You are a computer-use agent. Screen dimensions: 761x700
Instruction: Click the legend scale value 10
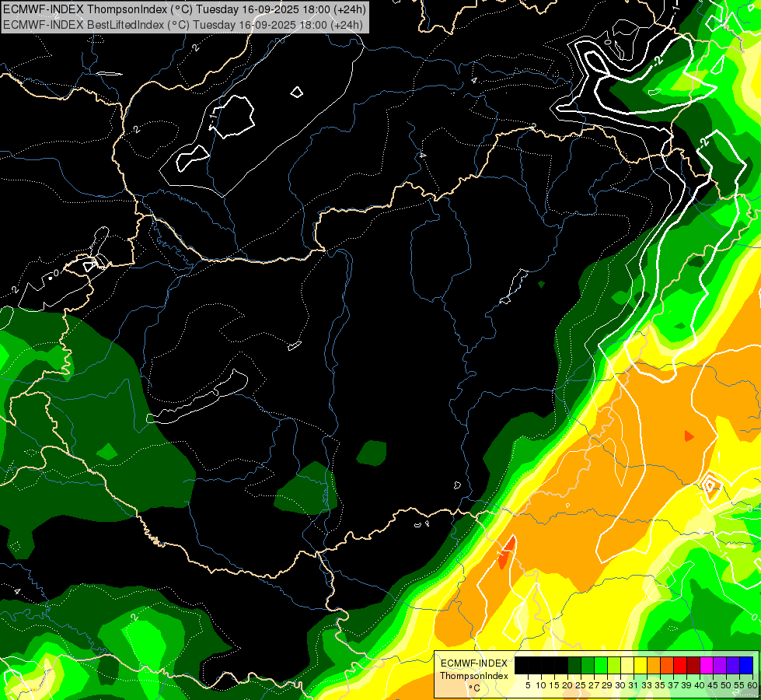[x=541, y=685]
